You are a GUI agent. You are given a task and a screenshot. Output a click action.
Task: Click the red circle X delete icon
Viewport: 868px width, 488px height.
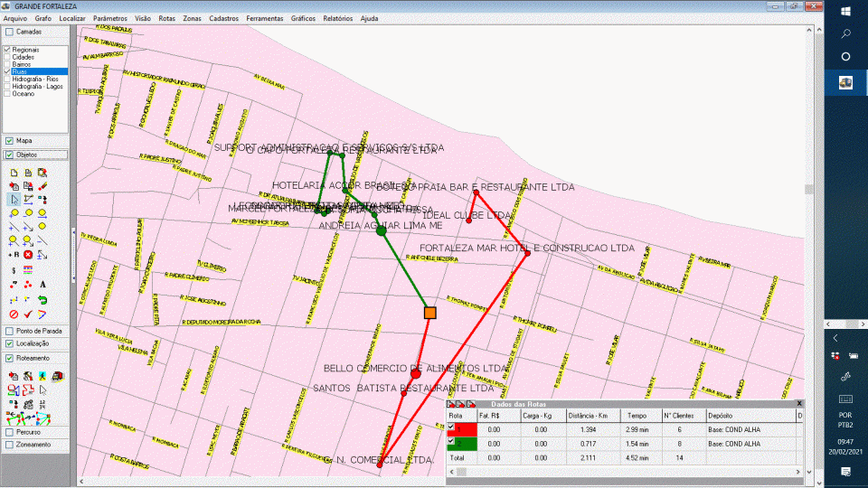click(x=28, y=255)
